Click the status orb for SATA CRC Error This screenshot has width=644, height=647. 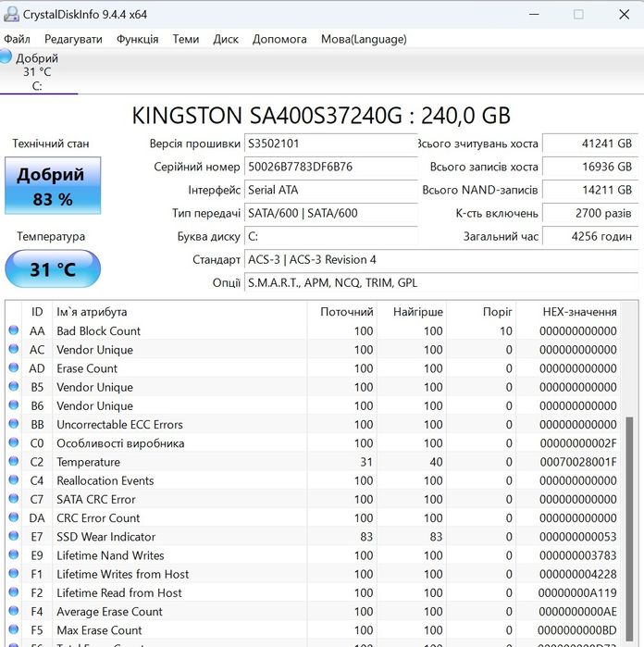tap(14, 499)
